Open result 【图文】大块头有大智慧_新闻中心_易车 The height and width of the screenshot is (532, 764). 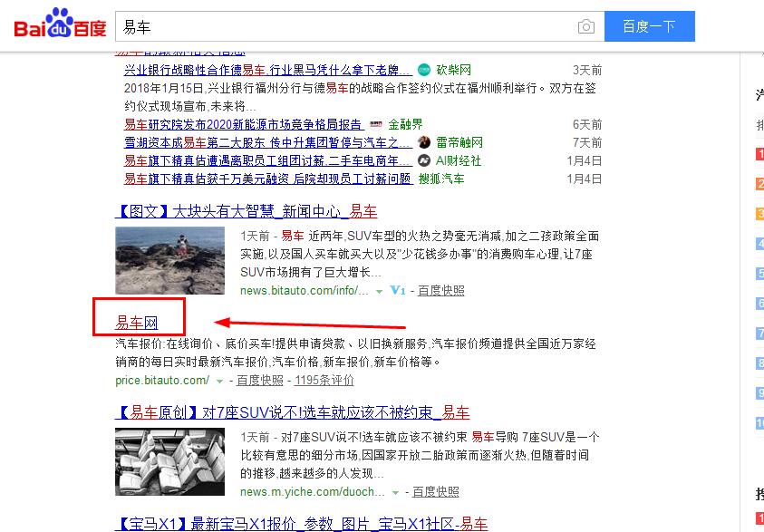click(x=247, y=211)
